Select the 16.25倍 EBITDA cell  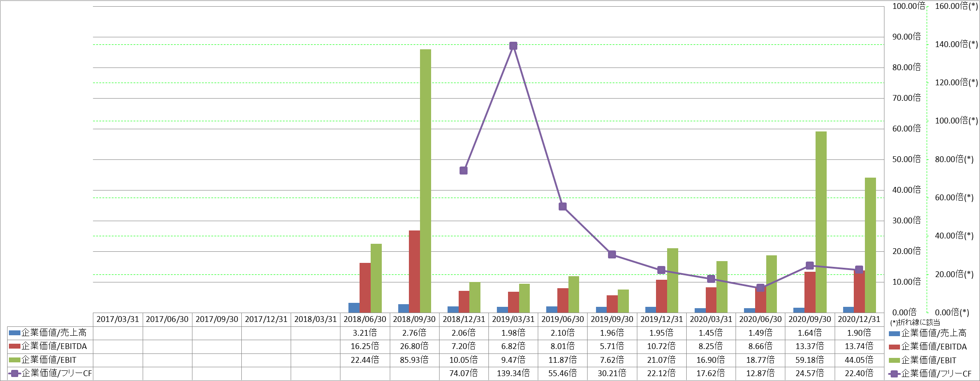click(365, 346)
